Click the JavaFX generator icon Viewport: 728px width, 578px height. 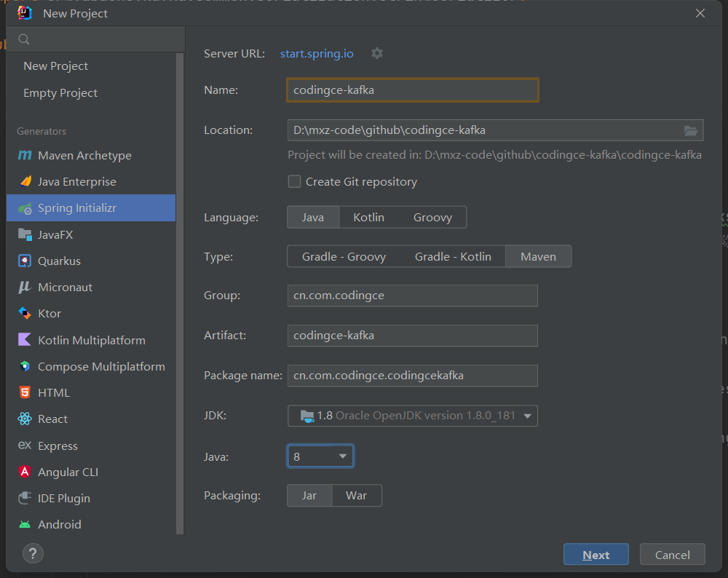tap(25, 234)
